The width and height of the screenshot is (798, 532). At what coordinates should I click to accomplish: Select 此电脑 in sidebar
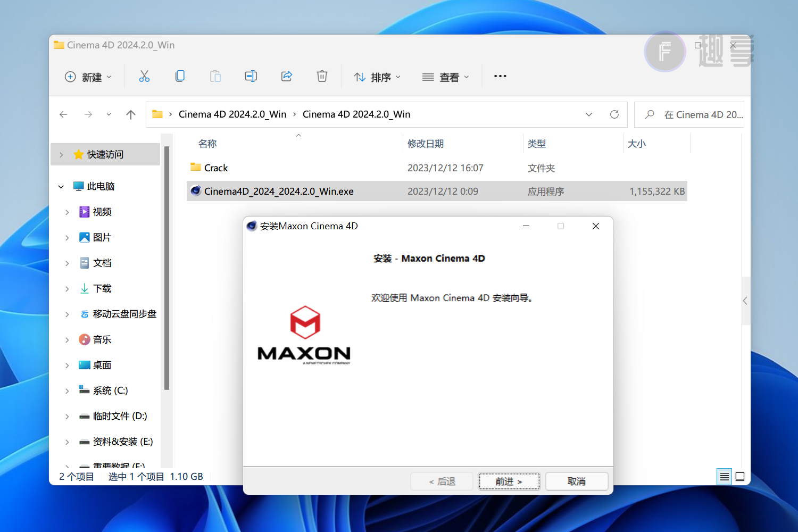click(101, 186)
